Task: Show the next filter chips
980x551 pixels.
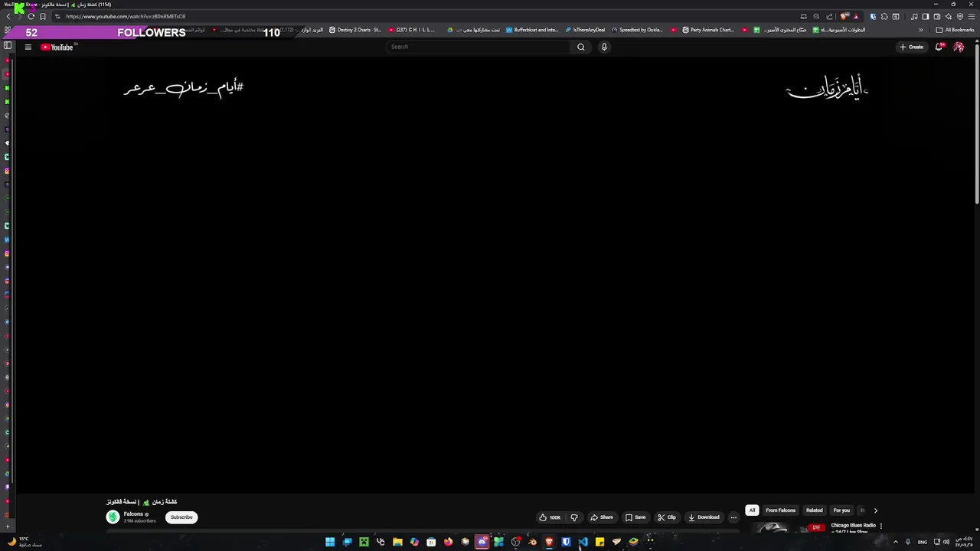Action: (876, 510)
